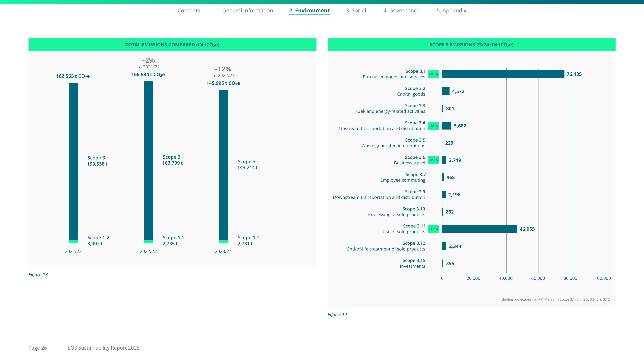The width and height of the screenshot is (644, 362).
Task: Click the 2023/24 emissions bar
Action: click(223, 166)
